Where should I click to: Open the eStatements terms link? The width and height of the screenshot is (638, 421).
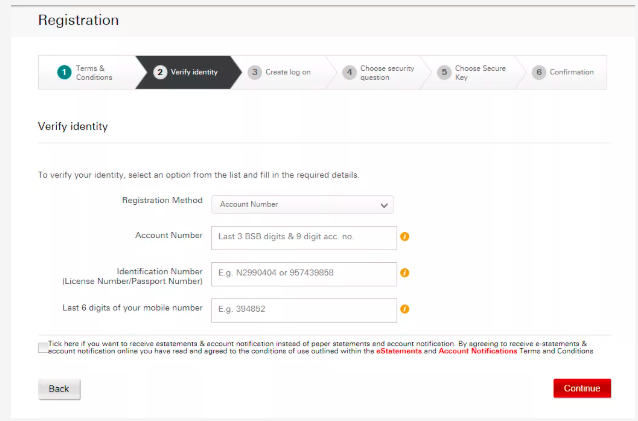(399, 351)
